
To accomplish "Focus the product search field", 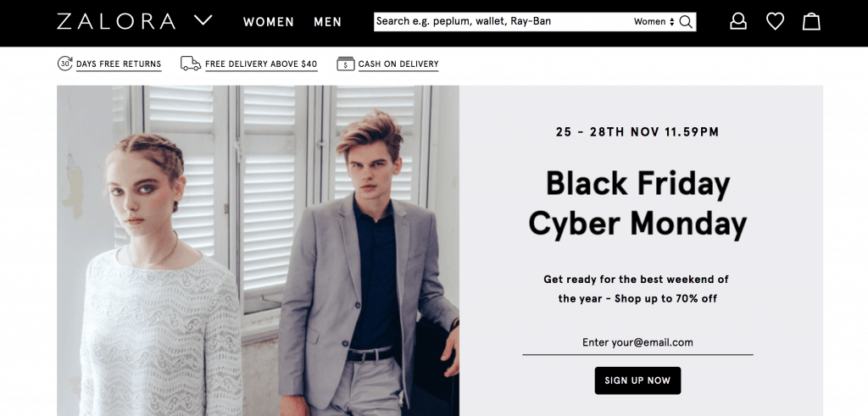I will coord(502,21).
